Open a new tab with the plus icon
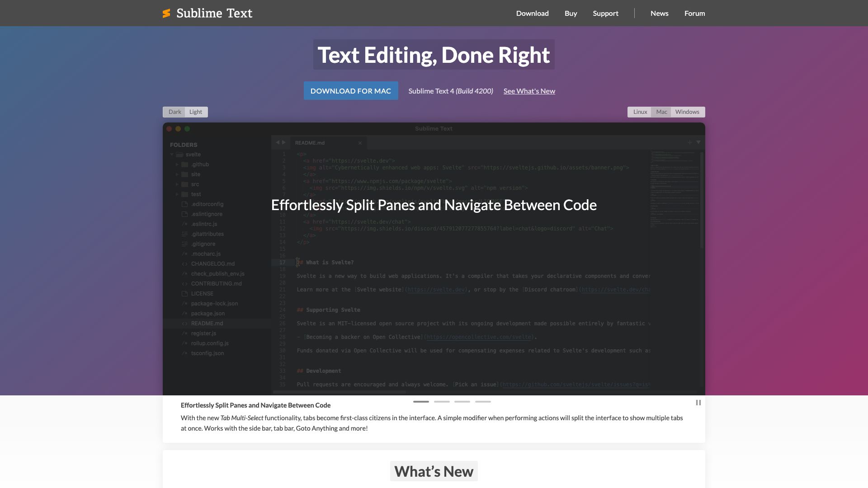868x488 pixels. [x=689, y=142]
